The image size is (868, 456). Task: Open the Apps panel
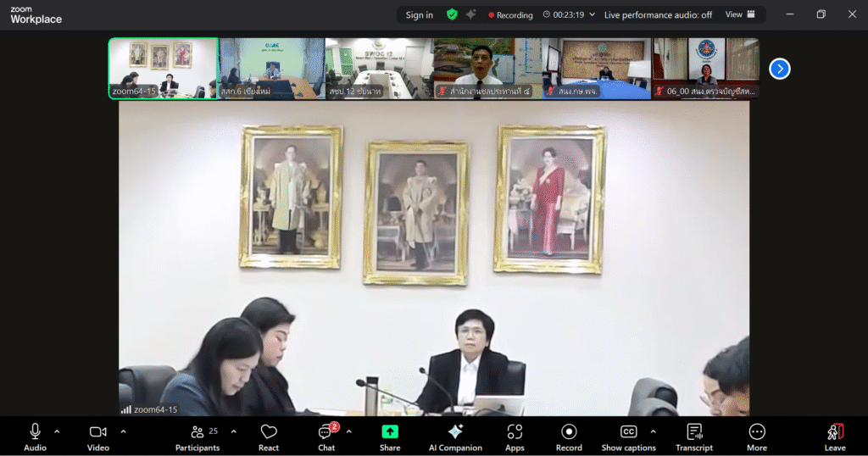point(515,437)
